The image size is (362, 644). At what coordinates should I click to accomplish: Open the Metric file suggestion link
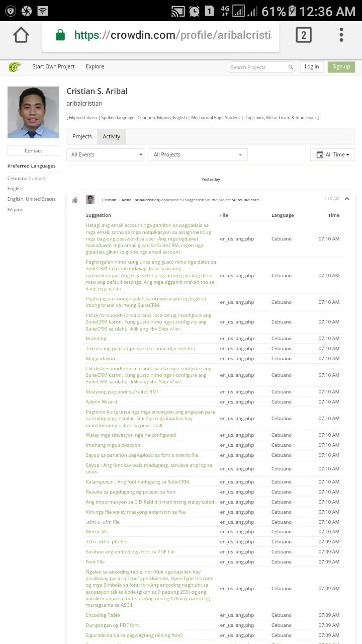(x=97, y=531)
